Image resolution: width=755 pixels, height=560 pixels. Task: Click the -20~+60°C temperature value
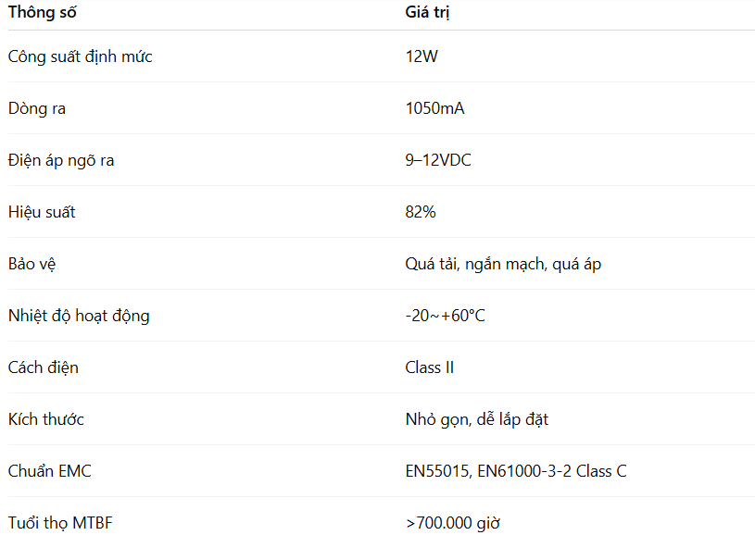pos(445,316)
